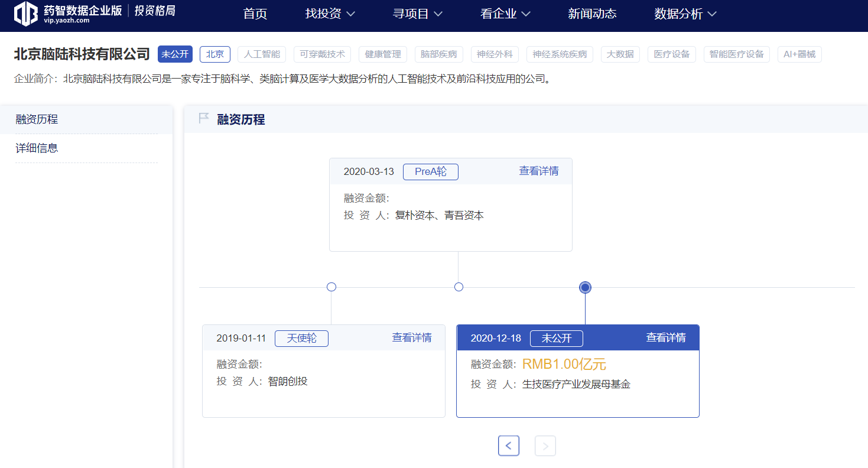Click investor 生技医疗产业发展母基金
Viewport: 868px width, 468px height.
(577, 385)
